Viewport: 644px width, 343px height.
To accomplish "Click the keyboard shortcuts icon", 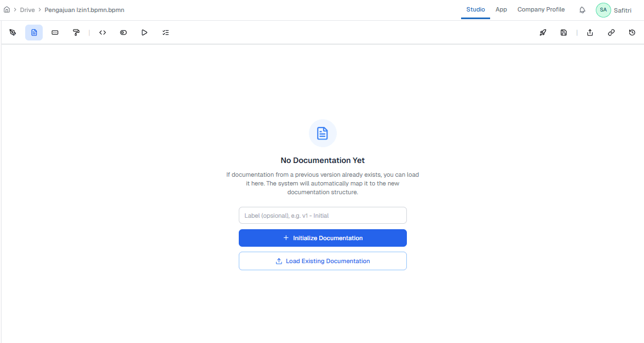I will [x=54, y=32].
